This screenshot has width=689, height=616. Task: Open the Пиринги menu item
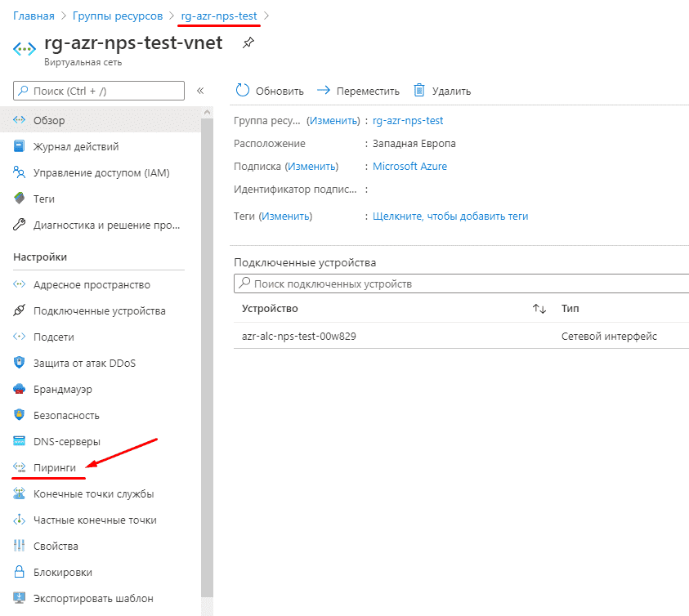coord(55,468)
